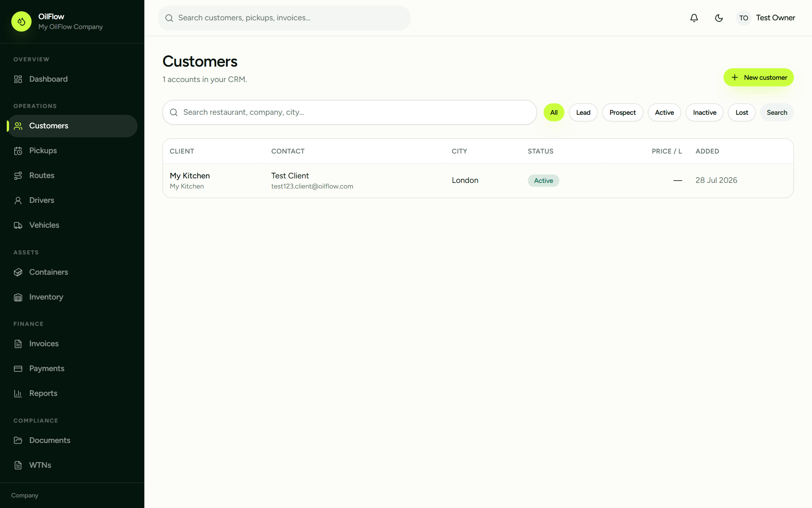Click the London city cell
This screenshot has height=508, width=812.
(465, 180)
